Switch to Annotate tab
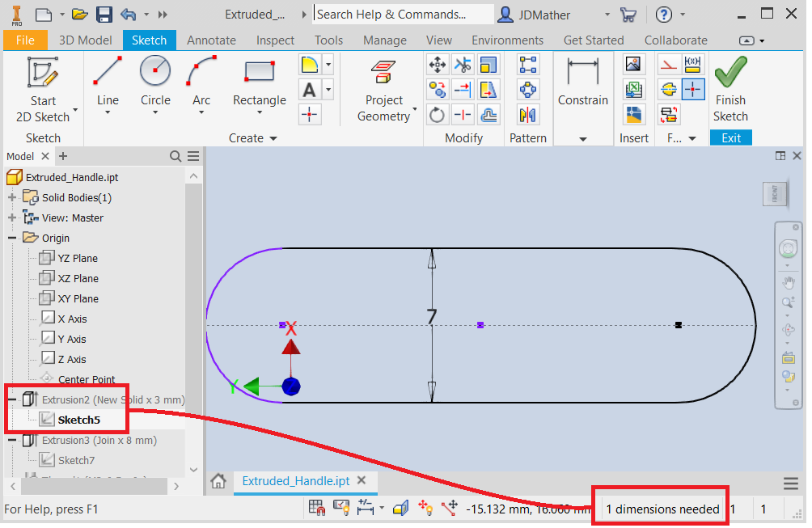This screenshot has width=812, height=528. (211, 40)
